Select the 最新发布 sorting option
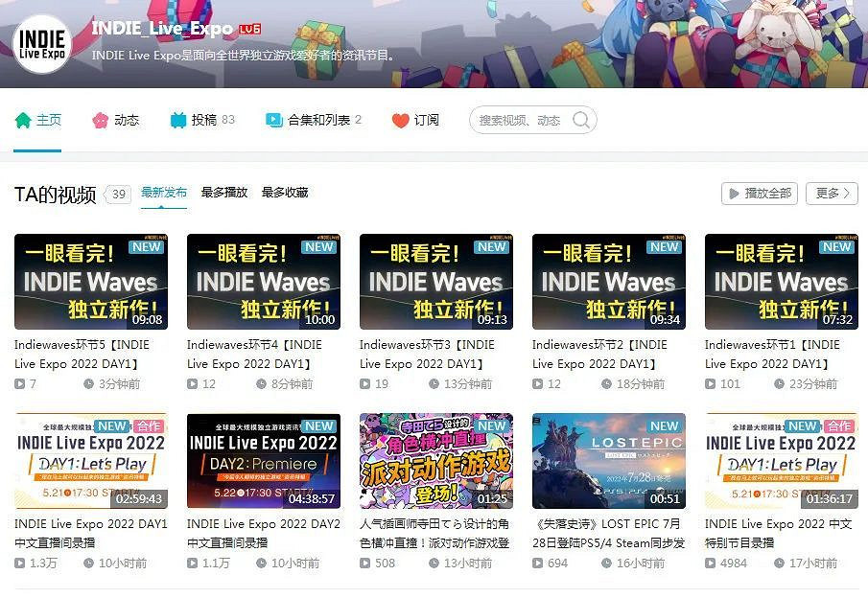The height and width of the screenshot is (598, 868). [164, 192]
